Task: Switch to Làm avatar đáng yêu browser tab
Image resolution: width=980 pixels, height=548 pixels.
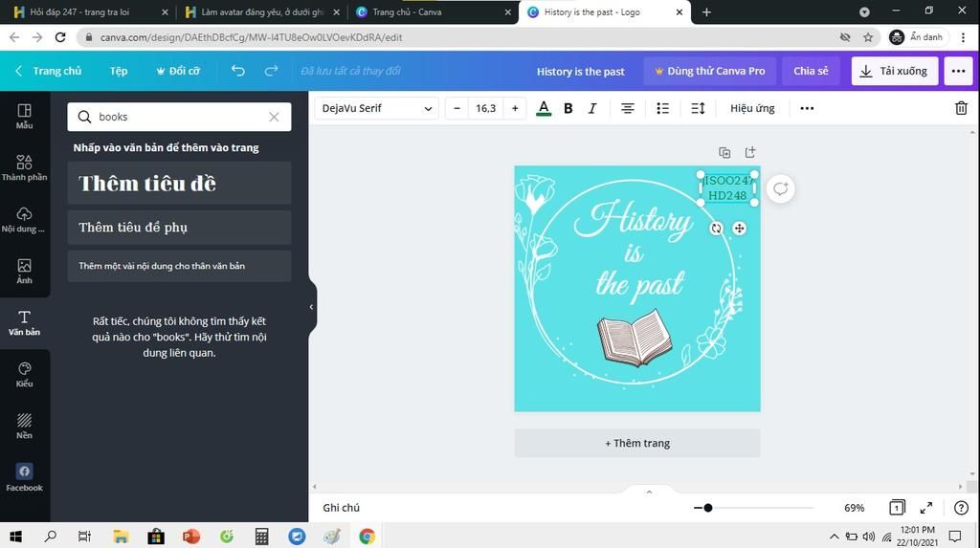Action: tap(260, 11)
